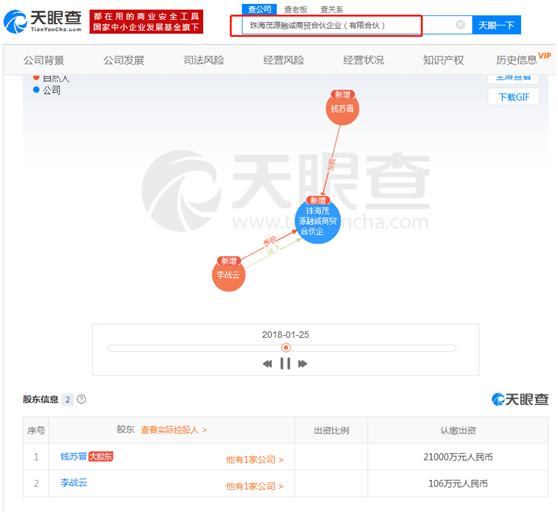Open the 公司发展 menu

coord(124,60)
